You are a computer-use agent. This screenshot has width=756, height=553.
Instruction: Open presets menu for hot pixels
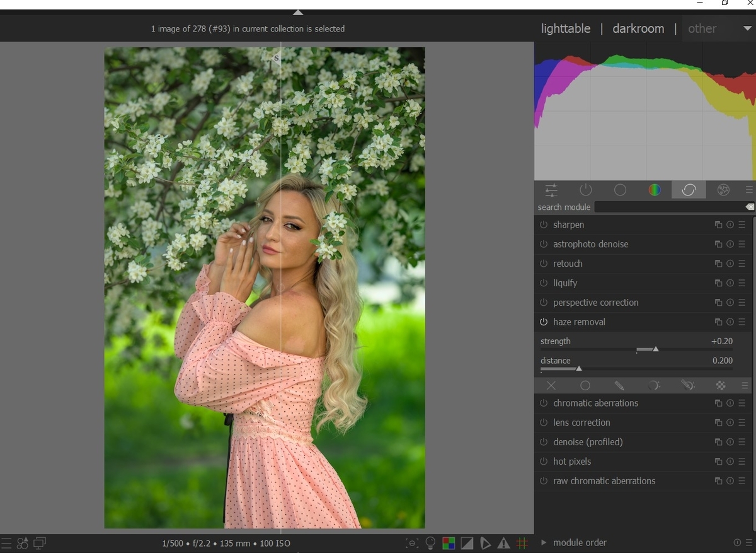pyautogui.click(x=742, y=462)
